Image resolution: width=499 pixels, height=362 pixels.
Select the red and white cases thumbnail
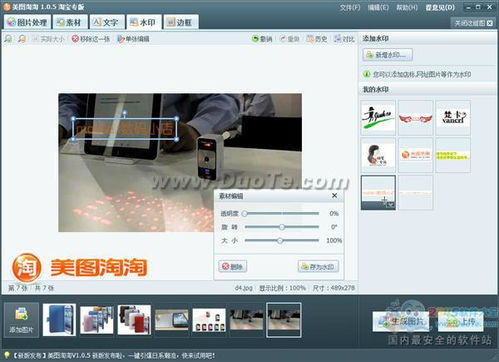click(134, 319)
